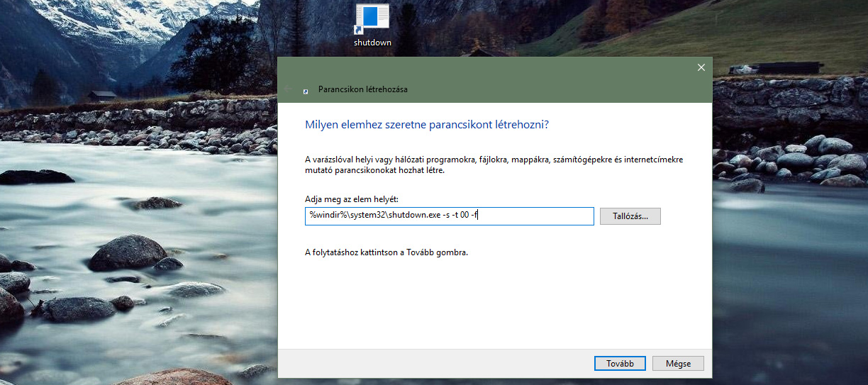The height and width of the screenshot is (385, 868).
Task: Click the 'A folytatáshoz kattintson' instruction text
Action: point(386,252)
